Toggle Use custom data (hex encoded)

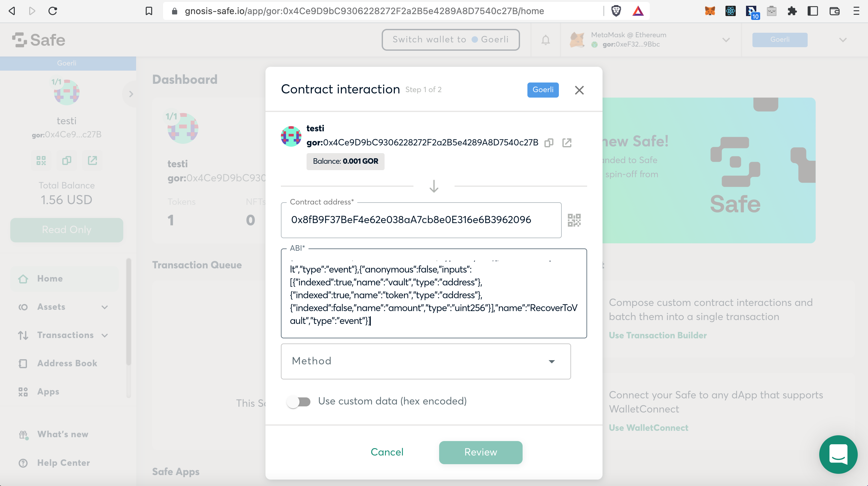click(x=299, y=401)
